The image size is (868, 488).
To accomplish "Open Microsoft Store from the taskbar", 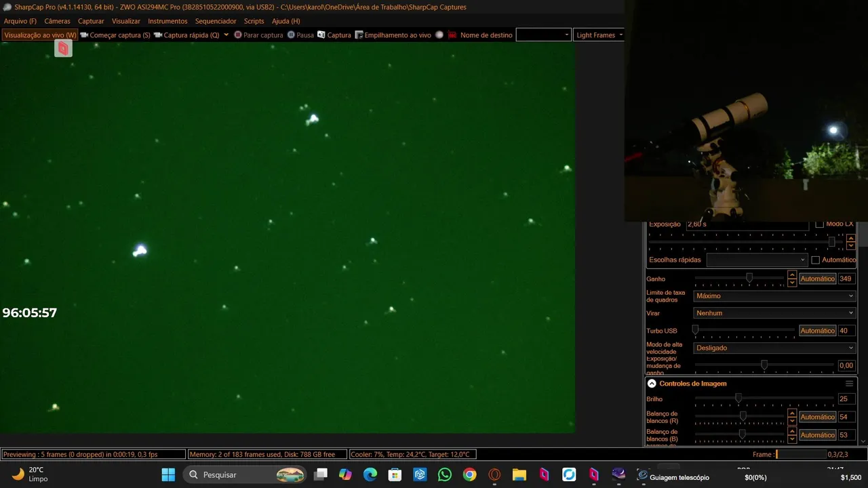I will coord(395,474).
